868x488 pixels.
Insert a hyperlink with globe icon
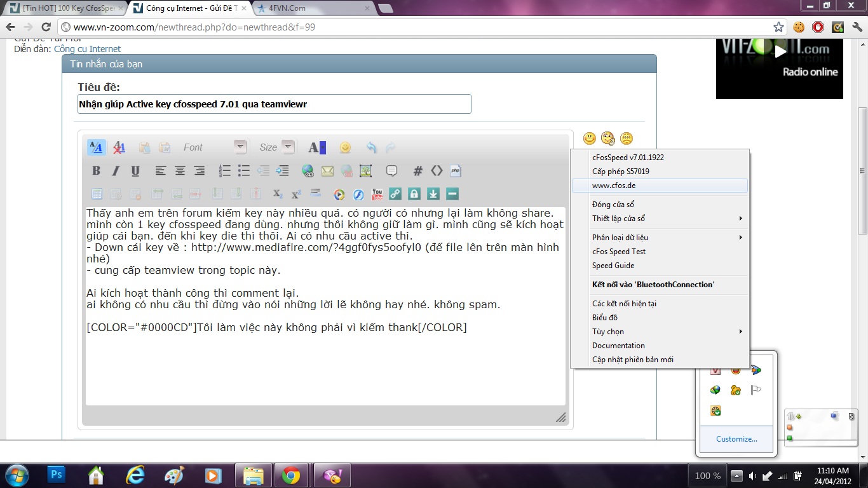coord(308,171)
